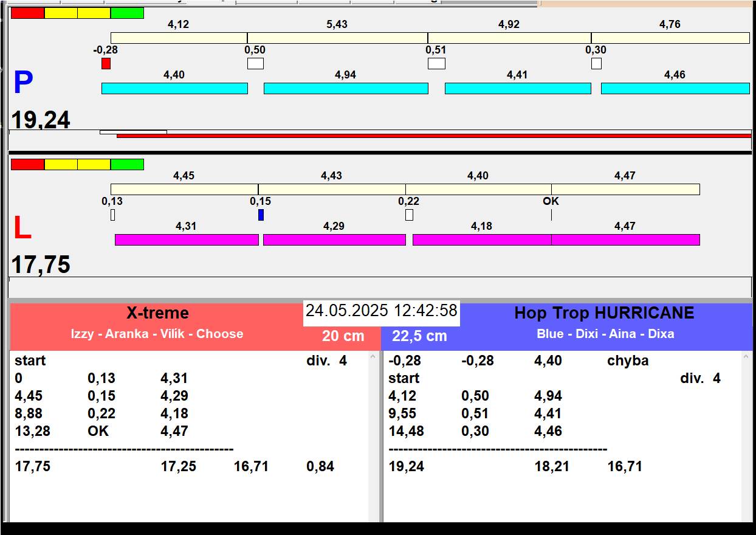Click the red progress bar in lane P

433,136
